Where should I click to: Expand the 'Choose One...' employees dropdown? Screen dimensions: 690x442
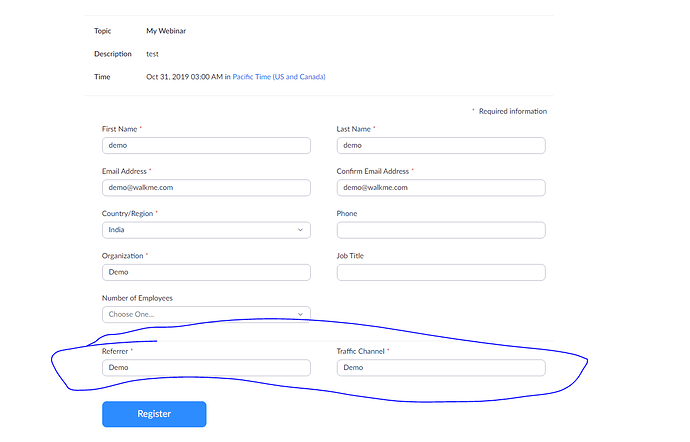click(206, 314)
